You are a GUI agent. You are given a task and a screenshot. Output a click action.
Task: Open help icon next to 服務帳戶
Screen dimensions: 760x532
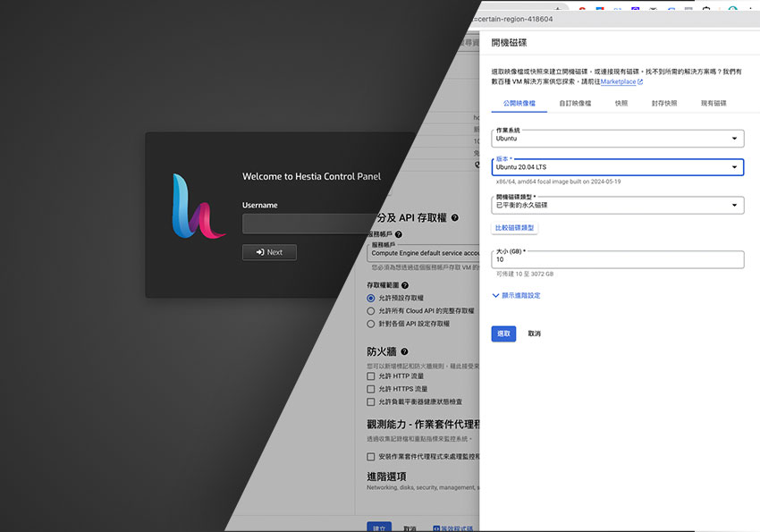[399, 234]
